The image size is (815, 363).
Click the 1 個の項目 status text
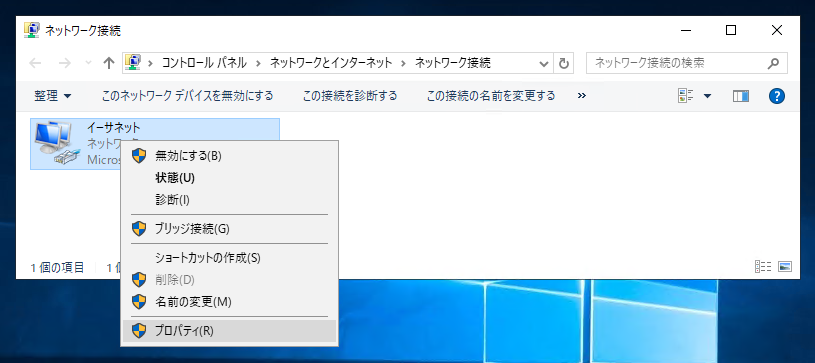click(57, 268)
